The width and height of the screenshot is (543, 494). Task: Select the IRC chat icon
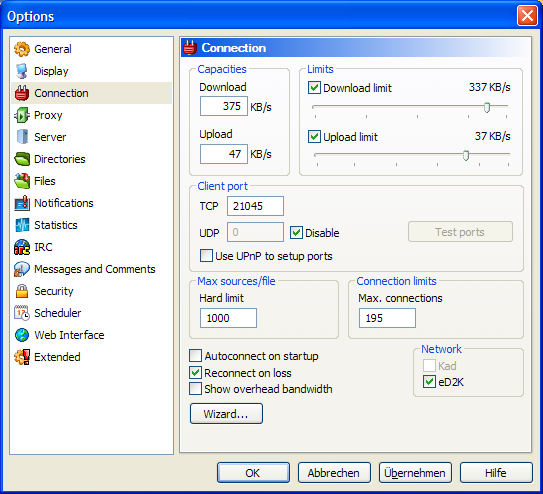pos(22,247)
